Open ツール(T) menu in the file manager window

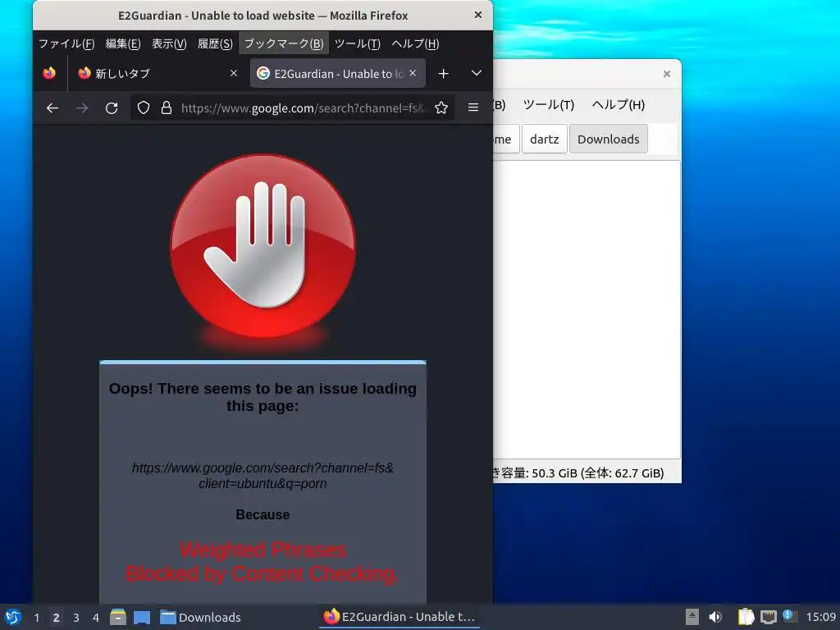tap(548, 104)
